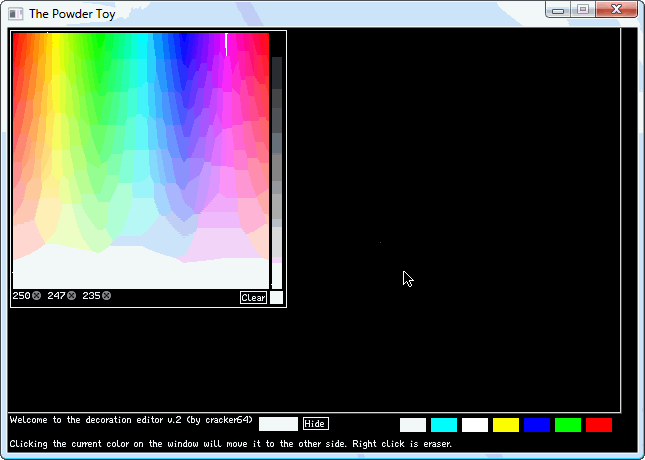This screenshot has height=460, width=645.
Task: Click the current color preview box beside Hide
Action: 278,424
